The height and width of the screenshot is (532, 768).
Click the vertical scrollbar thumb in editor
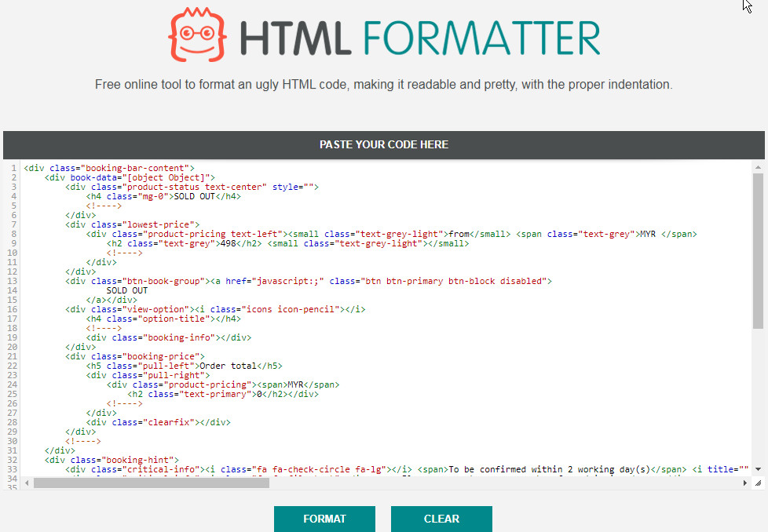pyautogui.click(x=758, y=251)
